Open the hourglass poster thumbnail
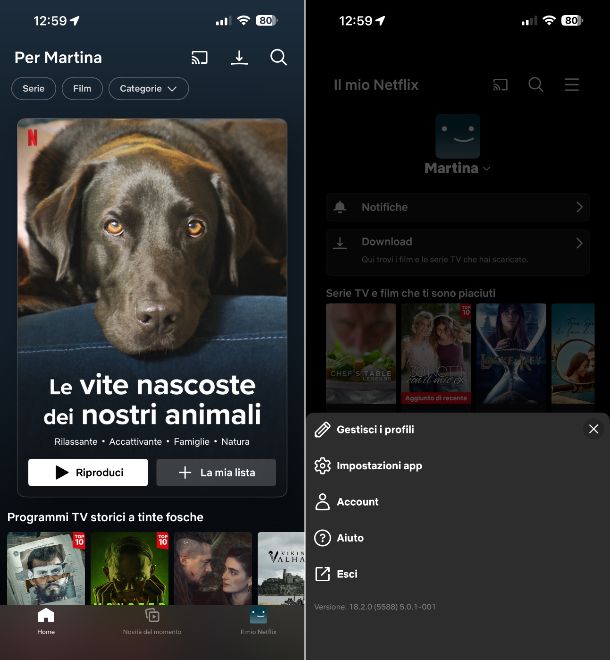The width and height of the screenshot is (610, 660). click(511, 354)
